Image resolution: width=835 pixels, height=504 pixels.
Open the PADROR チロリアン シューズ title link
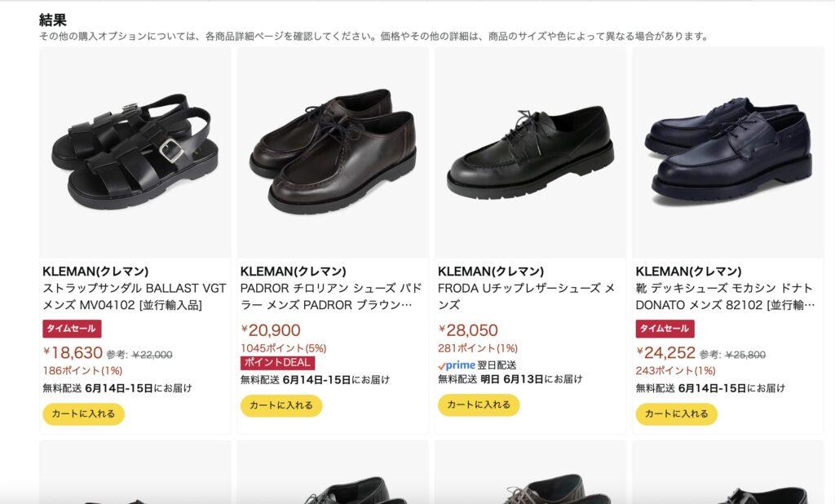tap(331, 297)
